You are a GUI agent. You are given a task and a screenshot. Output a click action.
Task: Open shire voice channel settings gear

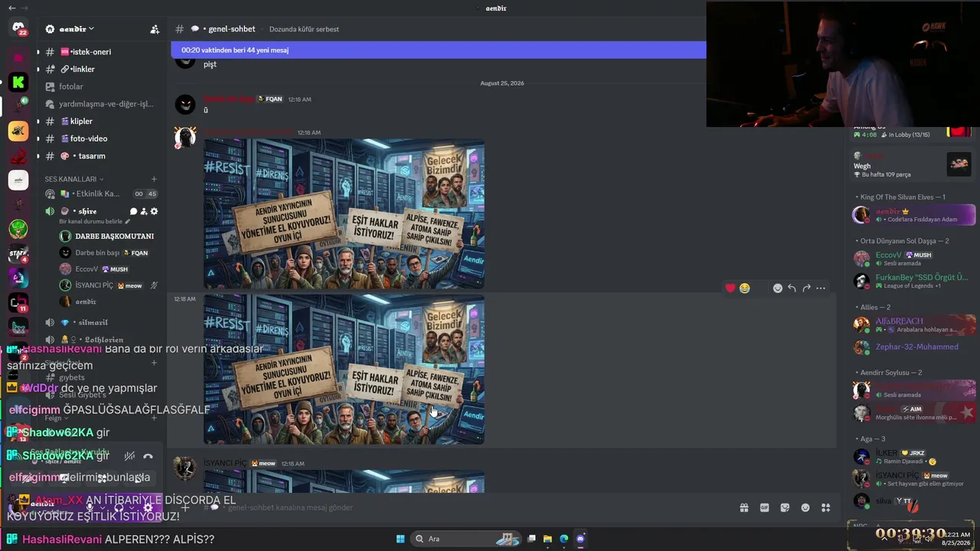154,211
